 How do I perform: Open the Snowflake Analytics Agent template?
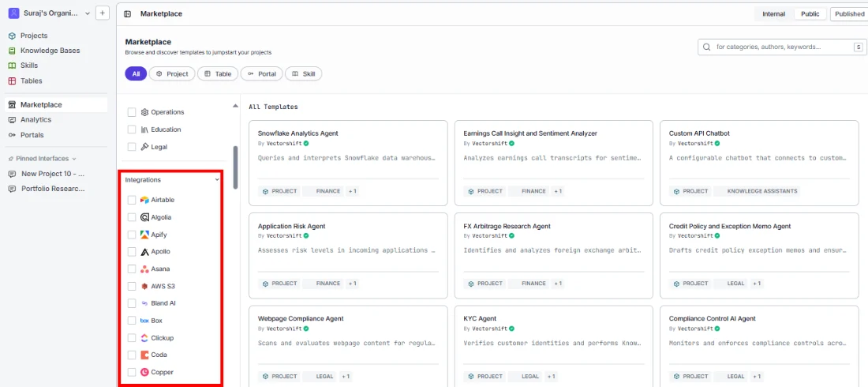click(x=348, y=163)
